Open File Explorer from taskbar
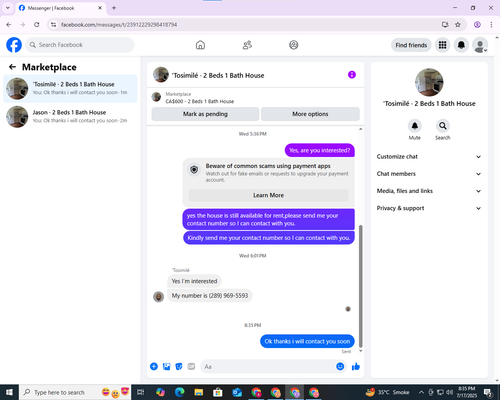500x400 pixels. click(199, 392)
